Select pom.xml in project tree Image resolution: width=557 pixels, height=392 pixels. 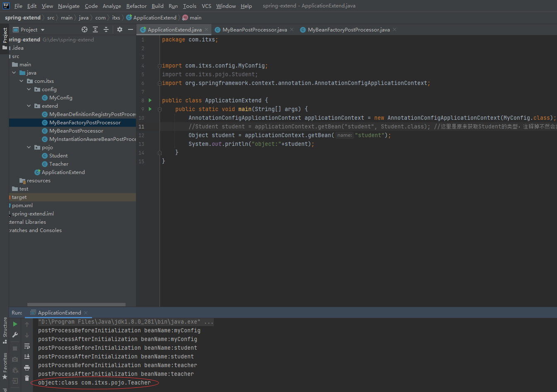pos(22,206)
